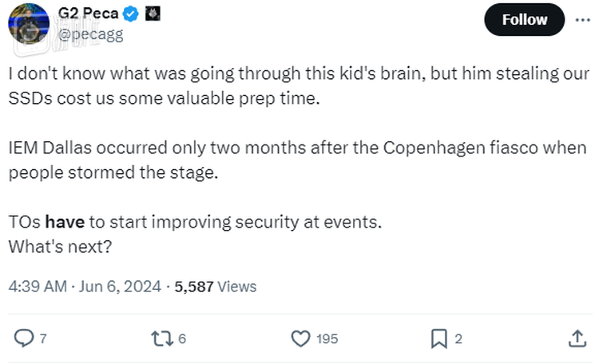Click the G2 Peca display name
The height and width of the screenshot is (364, 599).
tap(87, 14)
